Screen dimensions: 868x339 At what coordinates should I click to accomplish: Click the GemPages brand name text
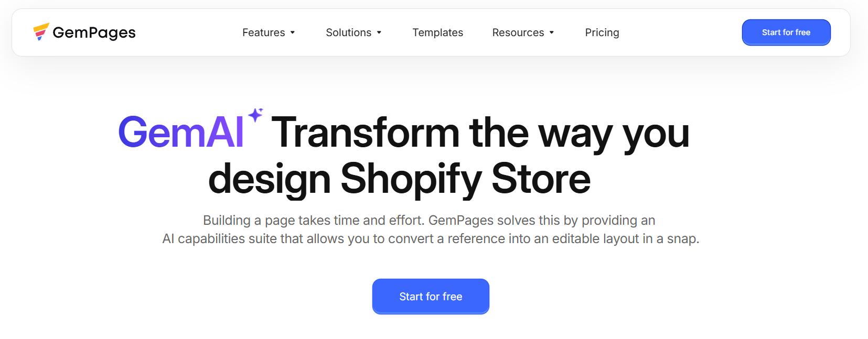(x=94, y=32)
